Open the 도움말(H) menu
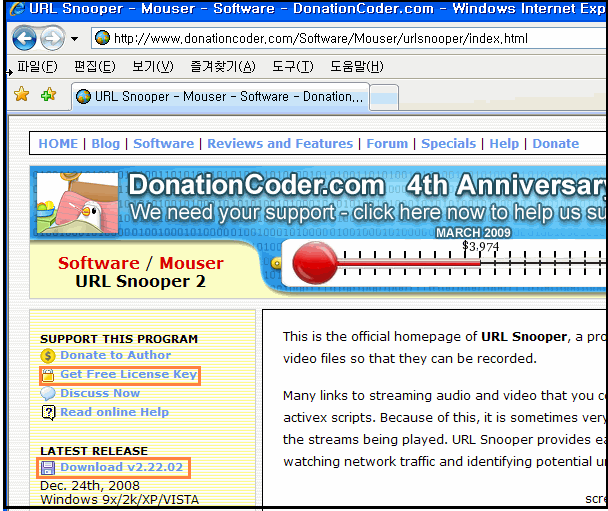608x511 pixels. click(x=357, y=66)
